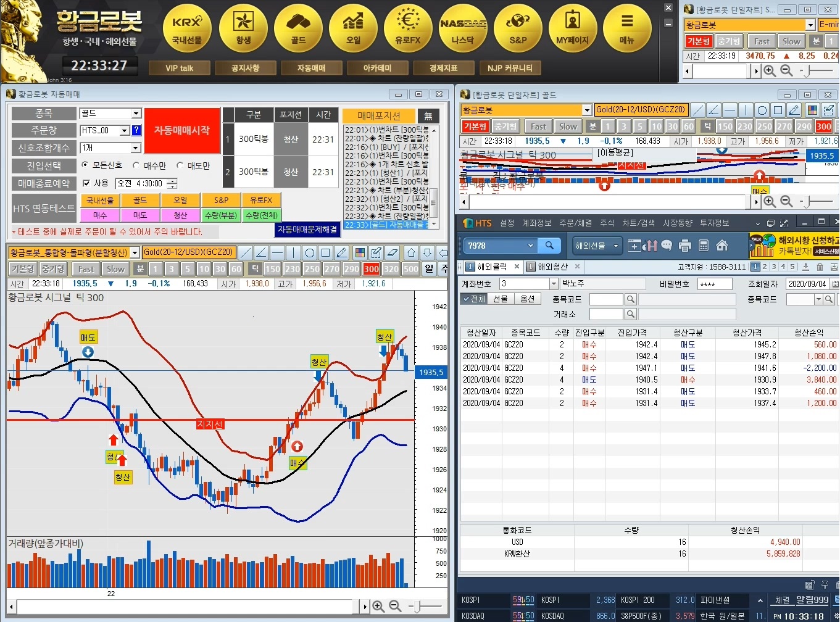The image size is (840, 622).
Task: Click 경제지표 button
Action: click(443, 68)
